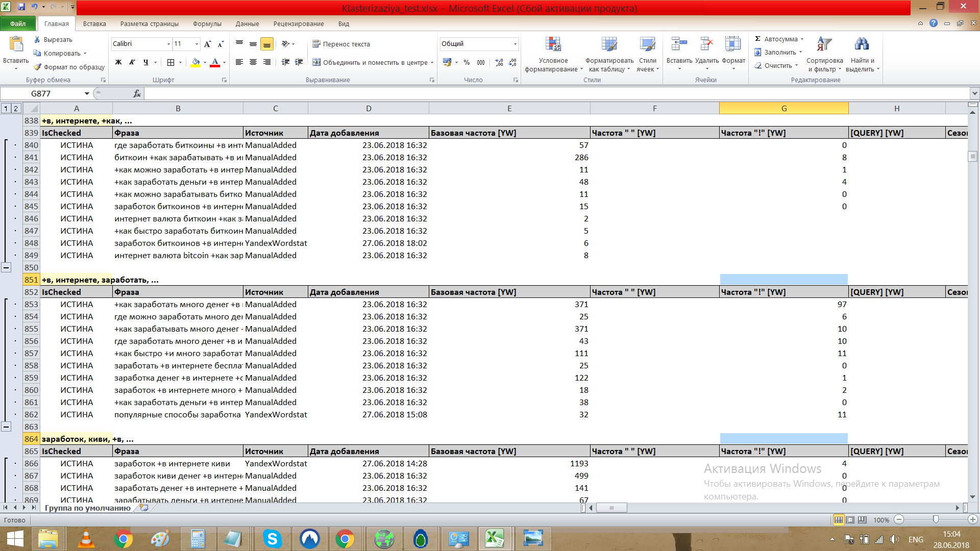Open the font size 11 dropdown
980x551 pixels.
pos(197,44)
